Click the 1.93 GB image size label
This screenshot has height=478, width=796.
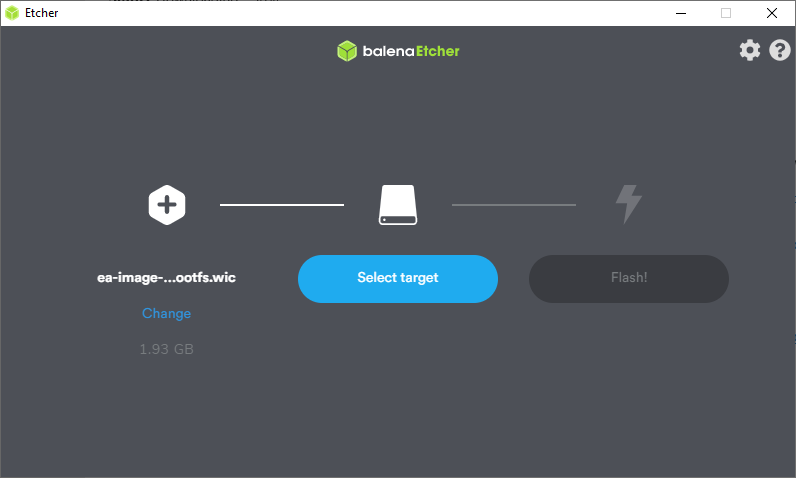tap(166, 349)
